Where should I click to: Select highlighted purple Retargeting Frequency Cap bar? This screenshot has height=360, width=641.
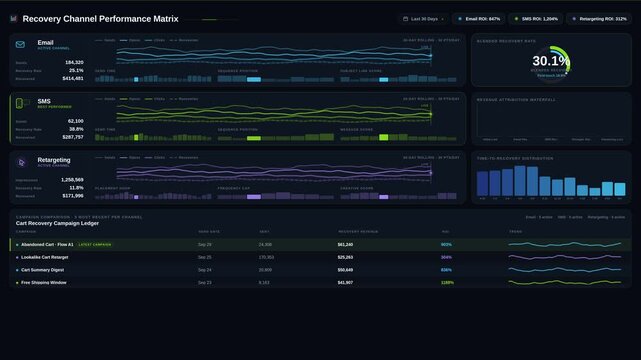[x=254, y=197]
